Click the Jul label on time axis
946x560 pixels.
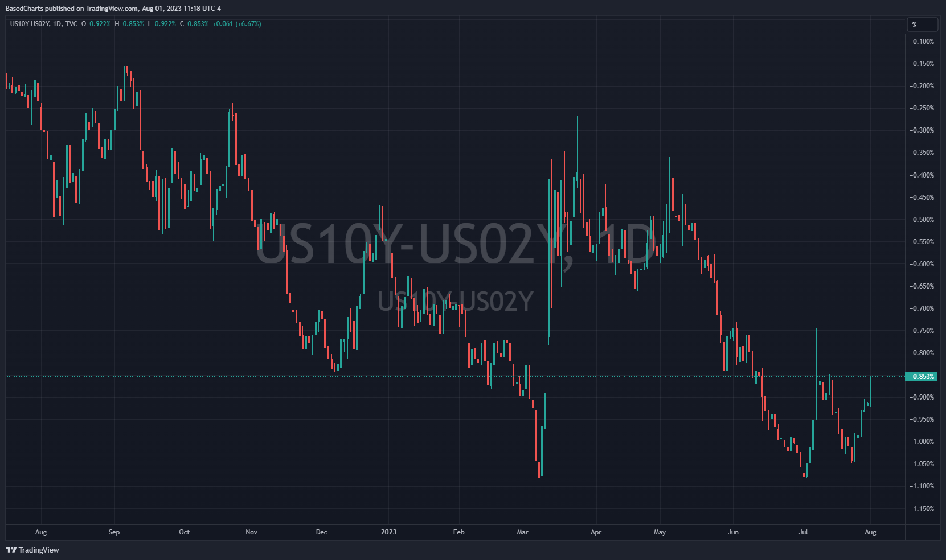coord(803,532)
